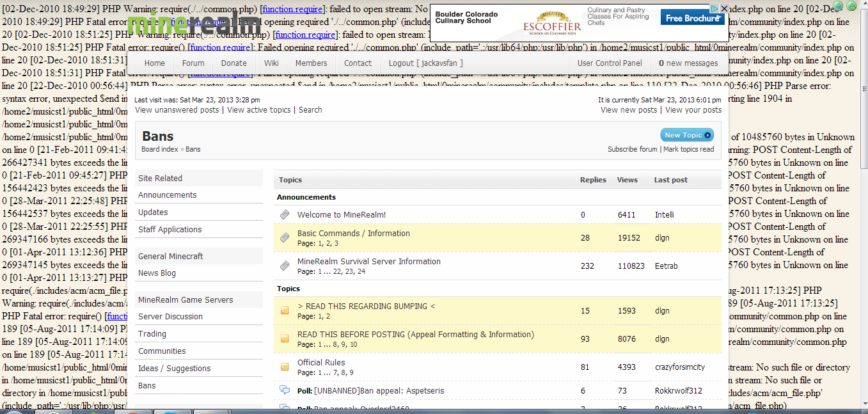Click the rightmost green globe icon

pos(851,6)
